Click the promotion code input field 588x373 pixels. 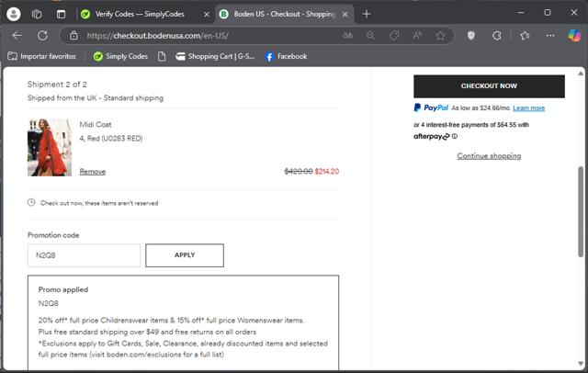[84, 255]
